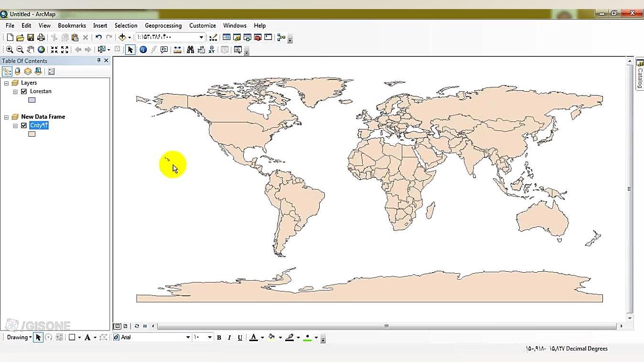The width and height of the screenshot is (644, 362).
Task: Open the Selection menu
Action: pos(126,25)
